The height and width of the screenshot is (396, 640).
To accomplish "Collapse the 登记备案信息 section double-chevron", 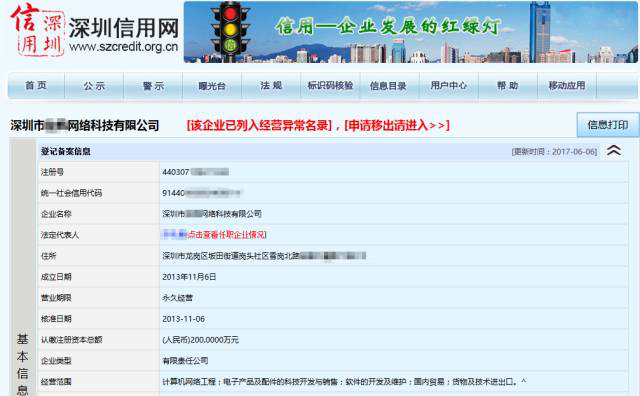I will point(613,151).
